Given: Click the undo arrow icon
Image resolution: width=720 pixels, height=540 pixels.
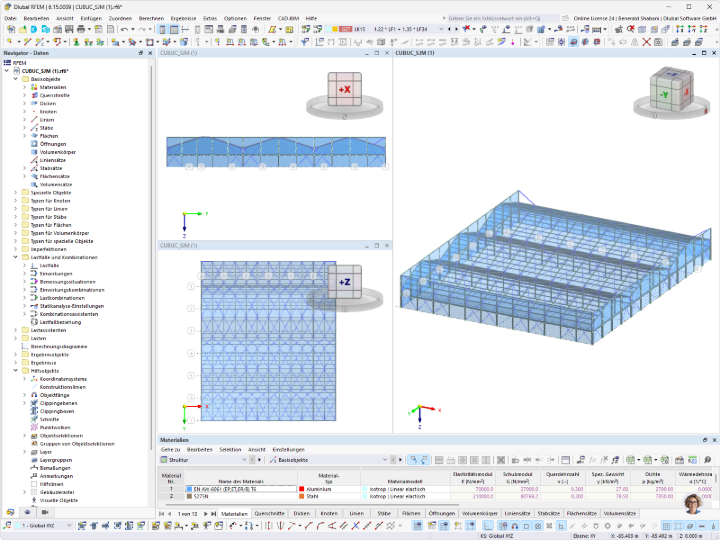Looking at the screenshot, I should [124, 29].
